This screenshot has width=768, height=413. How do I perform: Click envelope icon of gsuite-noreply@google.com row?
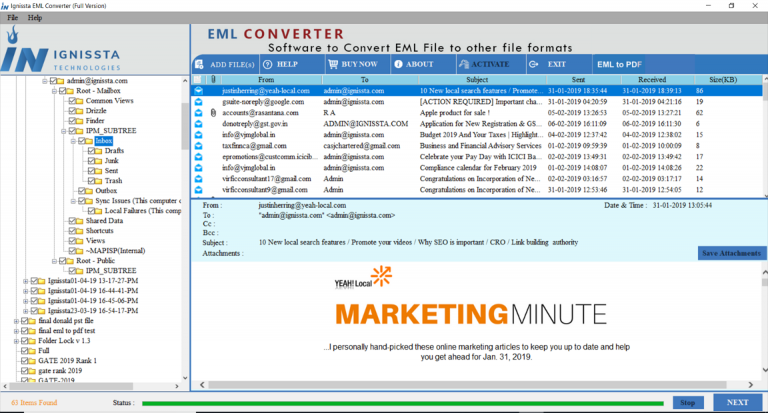[x=198, y=102]
